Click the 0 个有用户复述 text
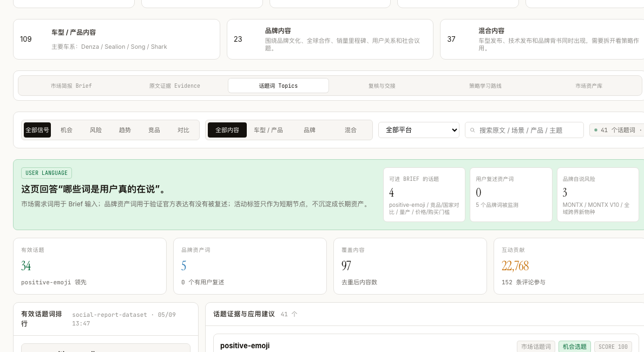644x352 pixels. pyautogui.click(x=203, y=282)
